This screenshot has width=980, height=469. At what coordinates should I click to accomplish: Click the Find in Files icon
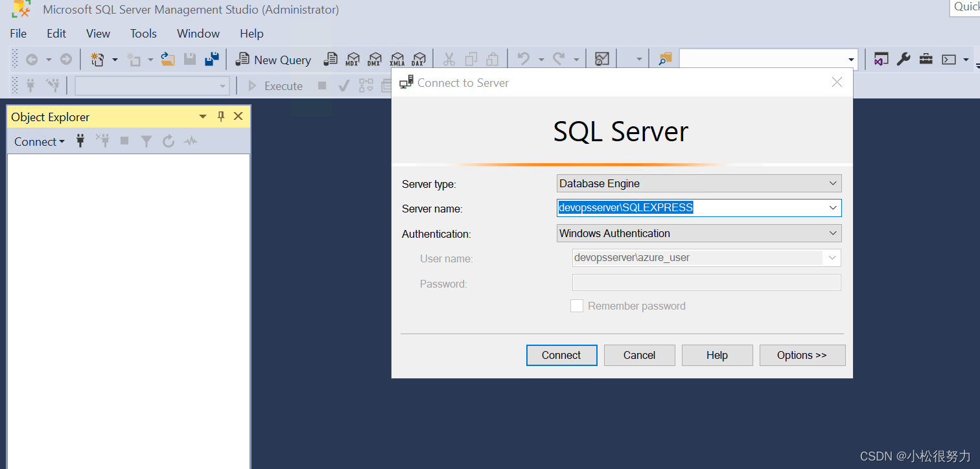(666, 60)
